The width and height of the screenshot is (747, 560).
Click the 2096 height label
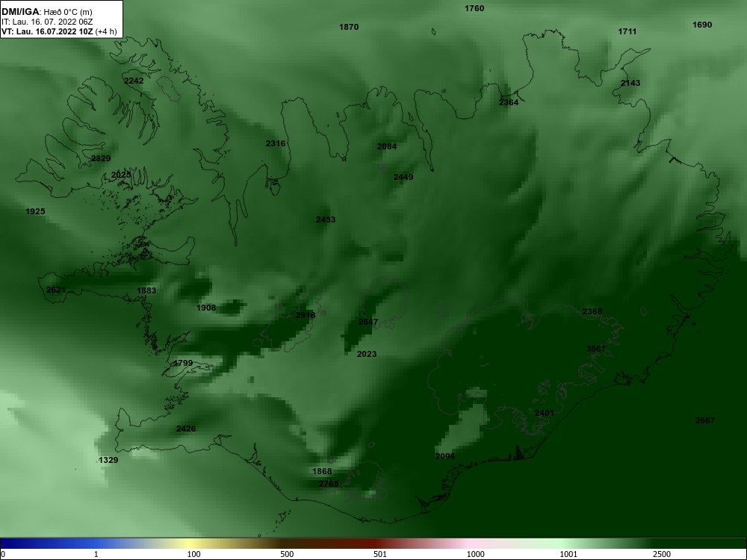click(x=445, y=456)
